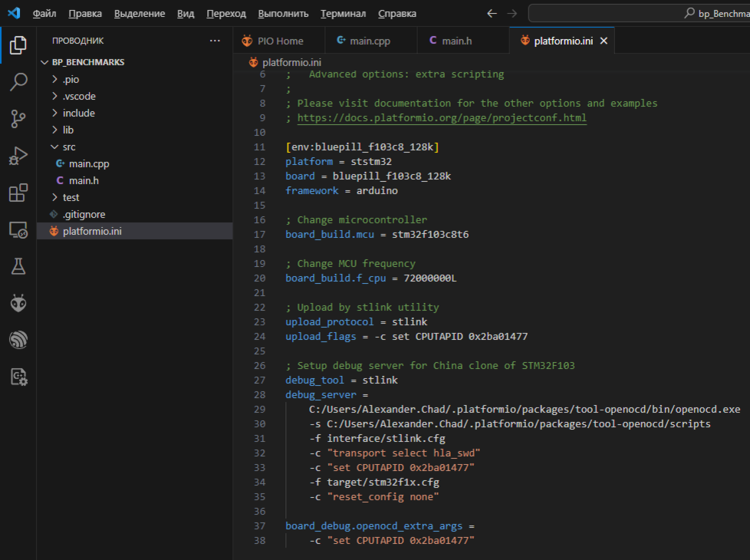Image resolution: width=750 pixels, height=560 pixels.
Task: Open Explorer panel more actions (three dots)
Action: tap(215, 41)
